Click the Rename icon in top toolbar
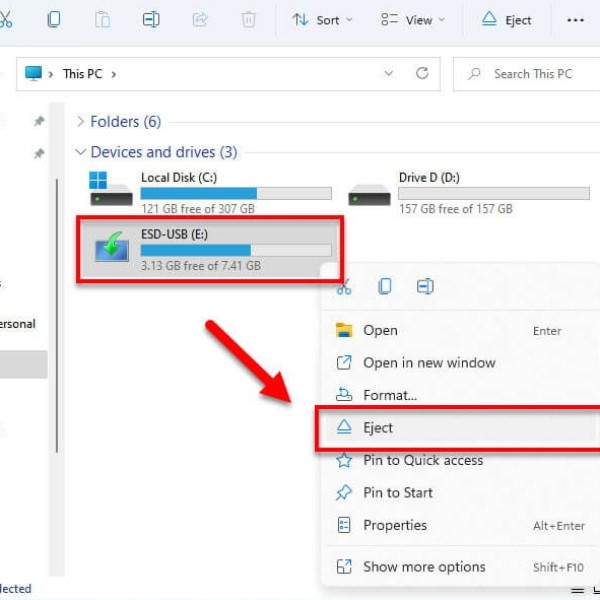The width and height of the screenshot is (600, 600). (x=151, y=20)
